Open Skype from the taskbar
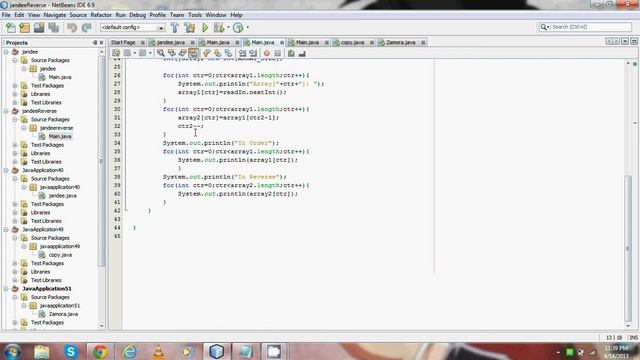 (x=71, y=351)
